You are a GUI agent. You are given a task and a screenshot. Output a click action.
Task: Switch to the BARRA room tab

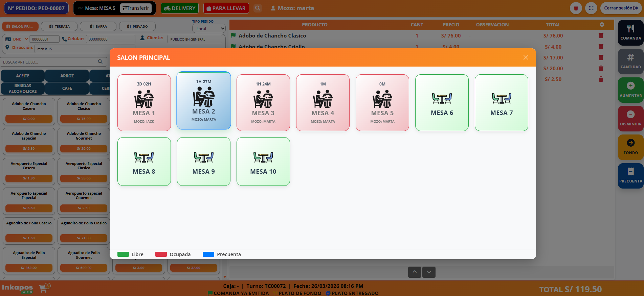(98, 26)
